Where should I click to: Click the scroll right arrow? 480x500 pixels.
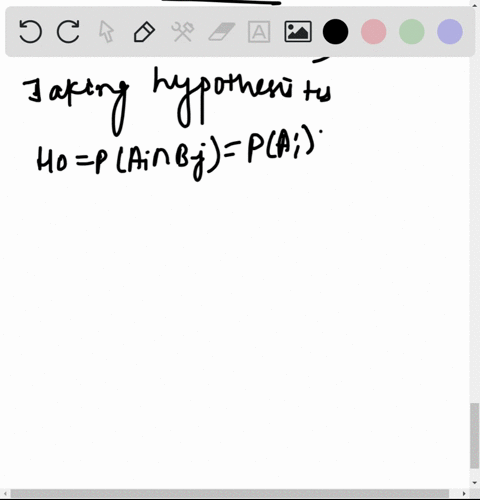tap(464, 494)
